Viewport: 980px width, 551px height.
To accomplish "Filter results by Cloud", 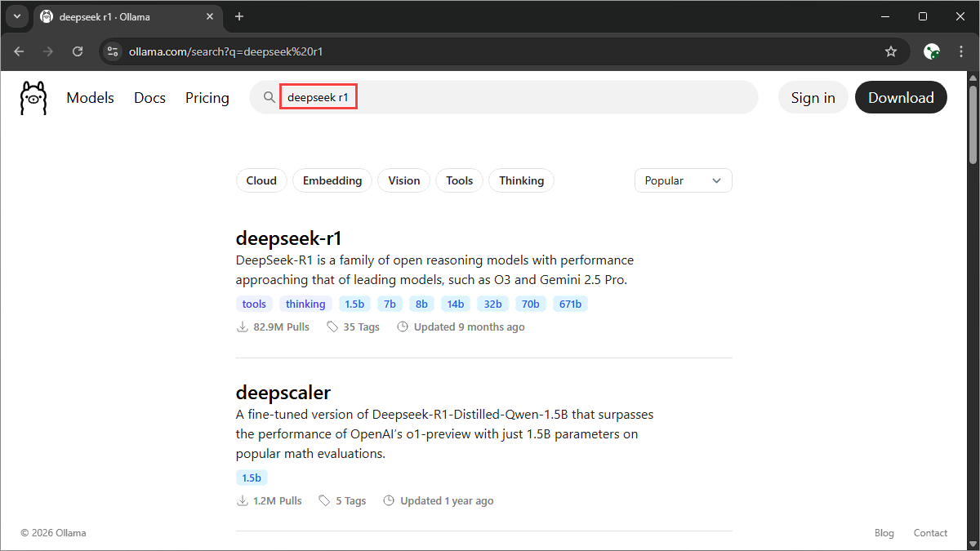I will [261, 180].
